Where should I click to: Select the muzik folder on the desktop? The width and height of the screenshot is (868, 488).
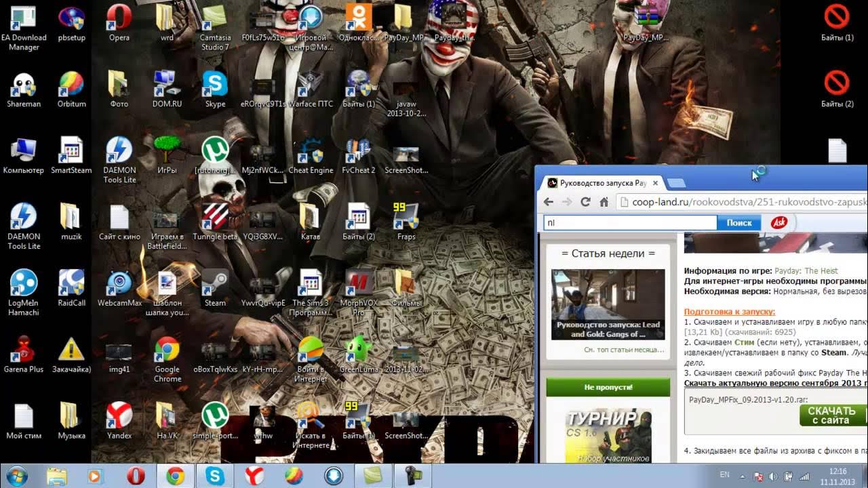71,223
